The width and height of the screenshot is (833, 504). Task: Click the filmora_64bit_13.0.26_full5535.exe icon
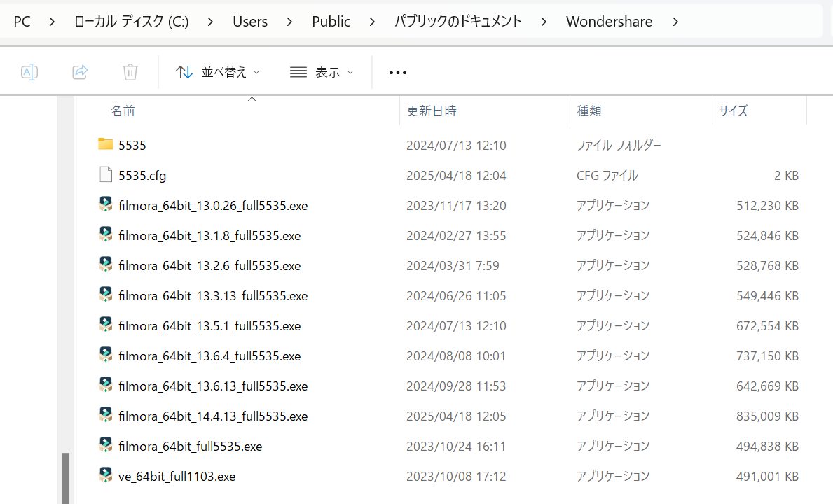pyautogui.click(x=106, y=204)
